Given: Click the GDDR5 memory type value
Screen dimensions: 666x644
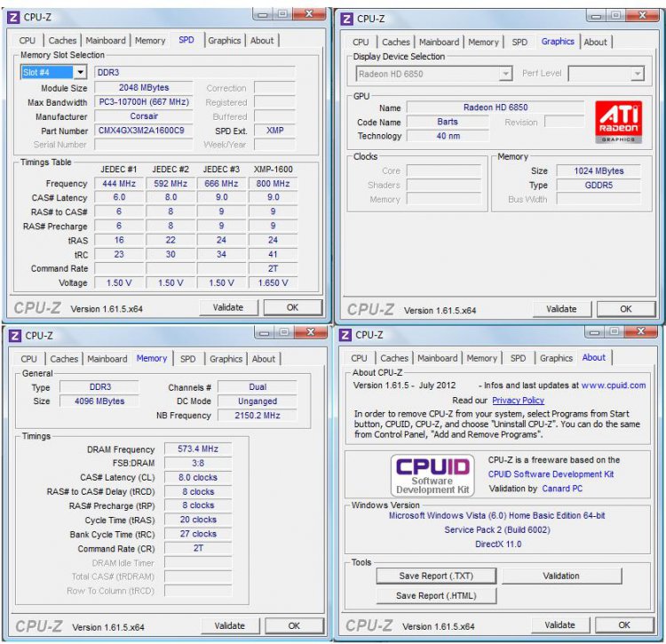Looking at the screenshot, I should point(599,186).
